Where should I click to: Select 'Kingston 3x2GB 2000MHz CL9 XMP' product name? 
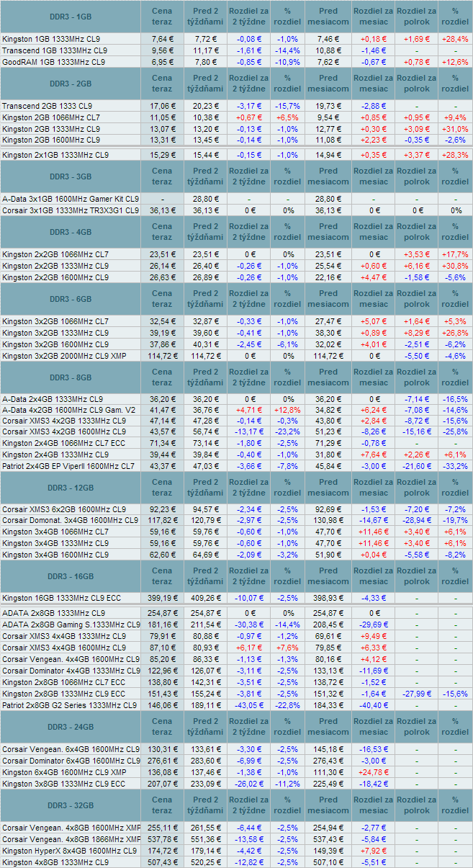click(65, 355)
